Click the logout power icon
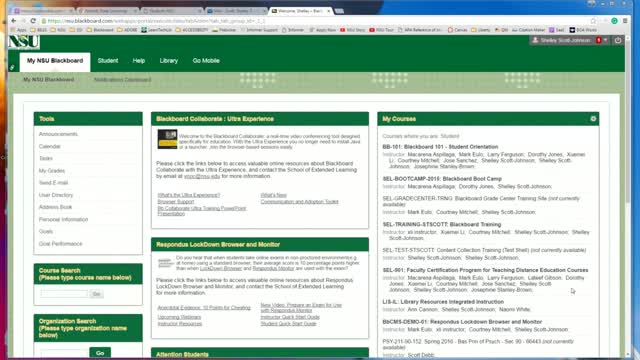This screenshot has width=640, height=360. pos(618,40)
